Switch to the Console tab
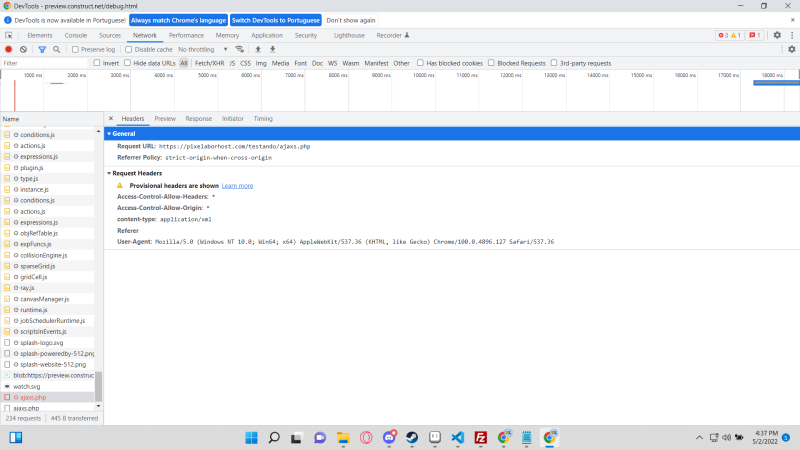The width and height of the screenshot is (800, 450). pyautogui.click(x=76, y=35)
